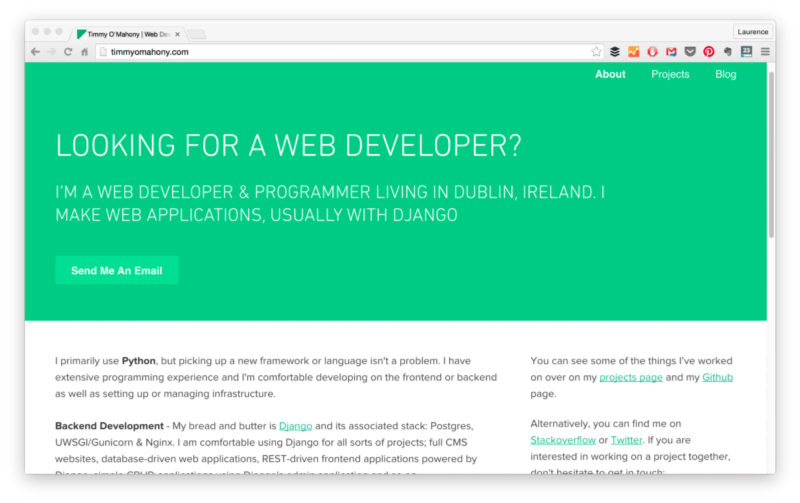Select the About navigation item
Screen dimensions: 800x503
pyautogui.click(x=610, y=74)
